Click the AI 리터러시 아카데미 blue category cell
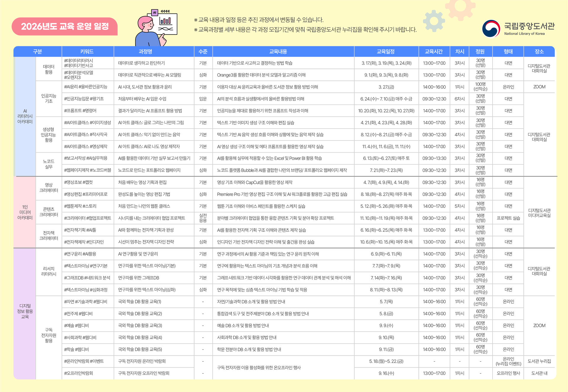Screen dimensions: 568x392 click(x=25, y=116)
